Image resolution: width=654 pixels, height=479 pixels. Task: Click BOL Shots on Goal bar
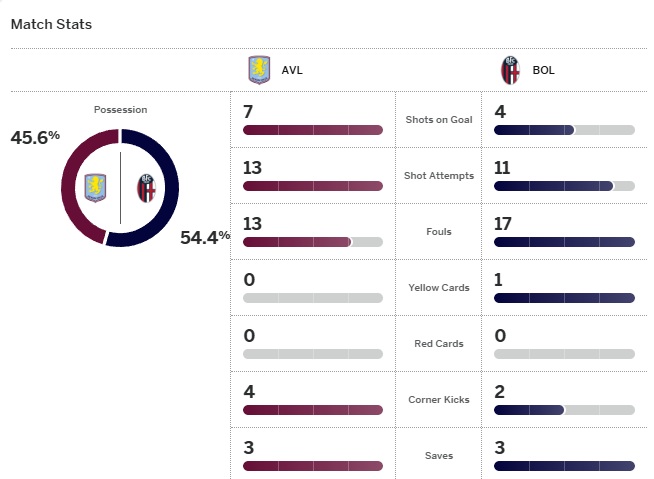(x=564, y=130)
